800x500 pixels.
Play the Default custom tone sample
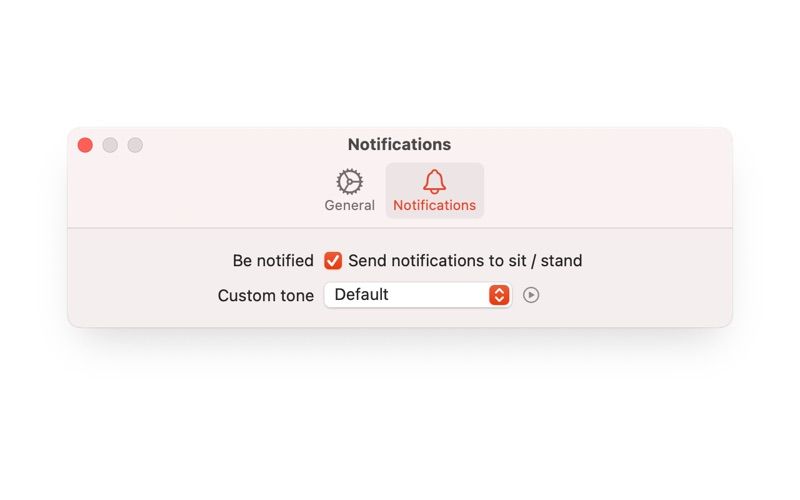tap(531, 295)
